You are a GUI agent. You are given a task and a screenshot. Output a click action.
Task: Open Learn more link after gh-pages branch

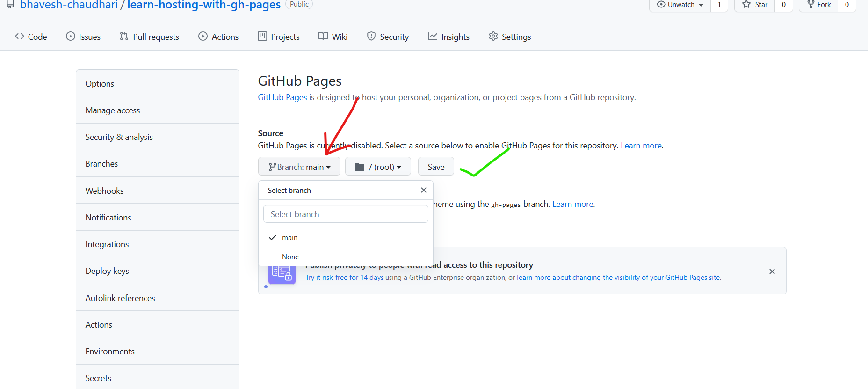(573, 204)
